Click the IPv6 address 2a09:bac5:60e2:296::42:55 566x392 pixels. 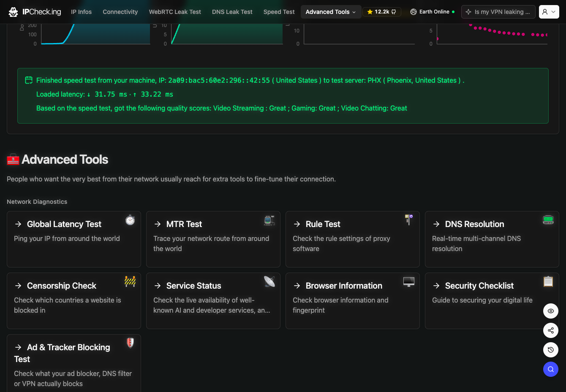[219, 80]
